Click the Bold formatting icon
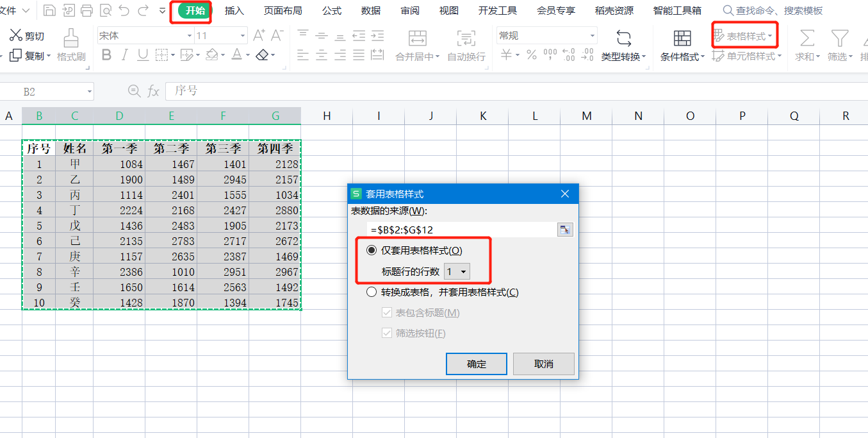Viewport: 868px width, 438px height. pyautogui.click(x=106, y=55)
